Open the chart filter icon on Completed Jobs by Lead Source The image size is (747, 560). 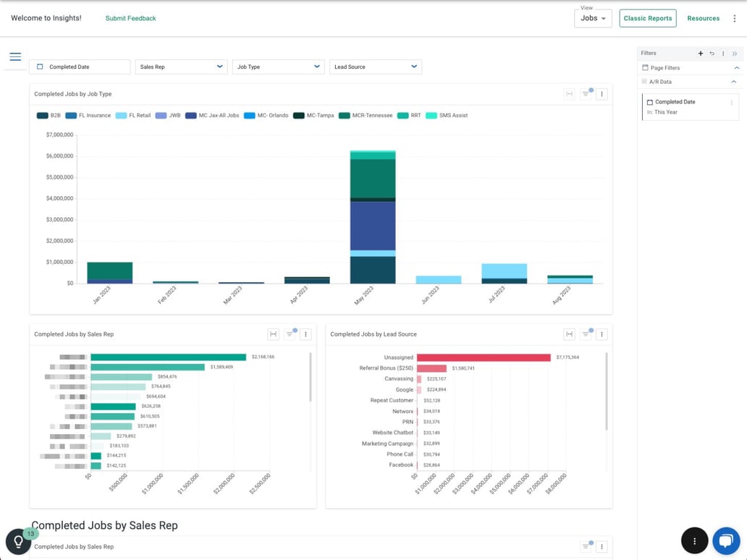[x=586, y=334]
